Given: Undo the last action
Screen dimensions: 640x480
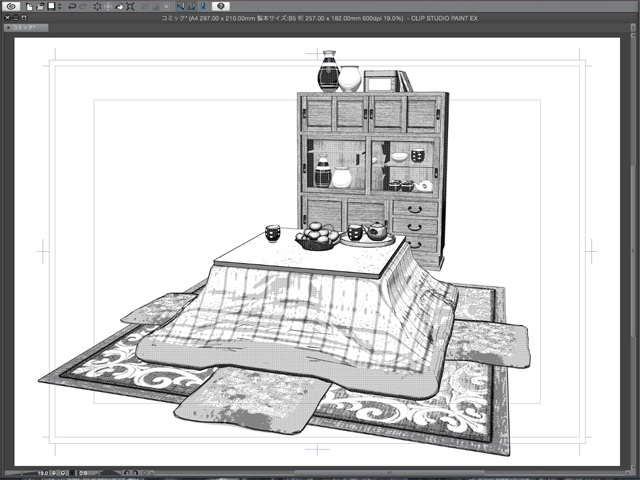Looking at the screenshot, I should pos(72,7).
